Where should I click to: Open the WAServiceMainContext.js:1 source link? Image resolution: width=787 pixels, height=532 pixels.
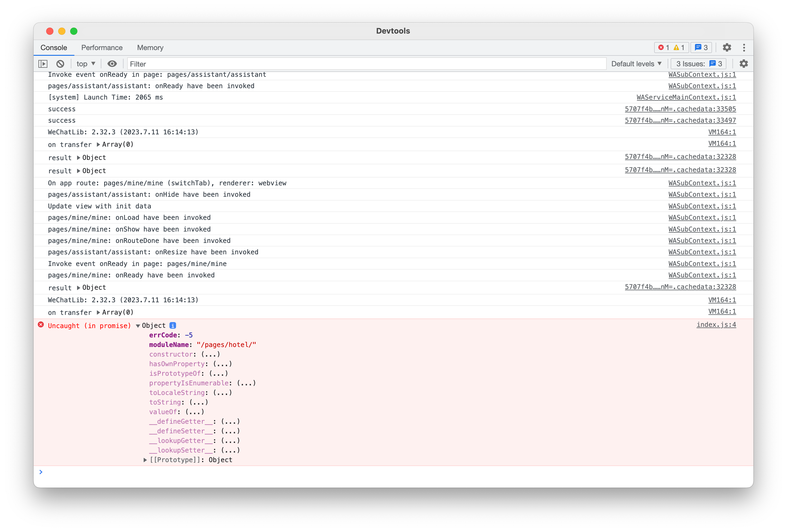coord(686,97)
